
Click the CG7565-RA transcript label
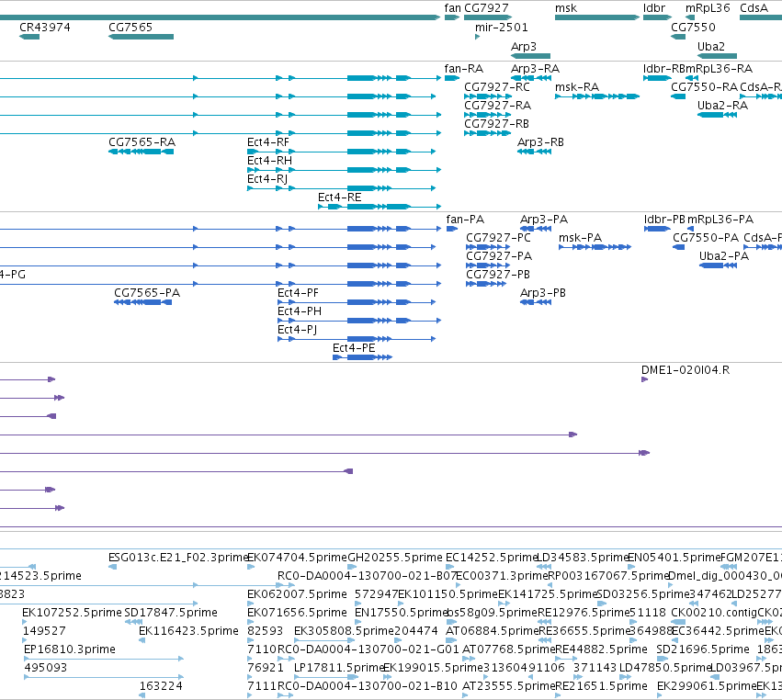142,142
